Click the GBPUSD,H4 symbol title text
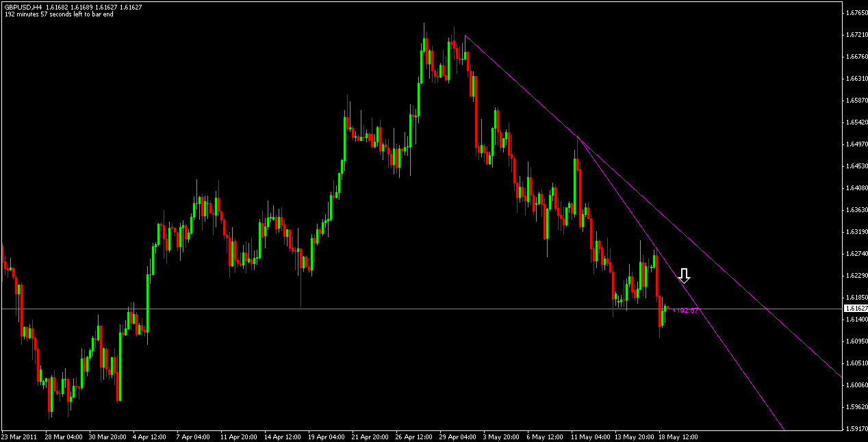868x442 pixels. click(x=22, y=7)
